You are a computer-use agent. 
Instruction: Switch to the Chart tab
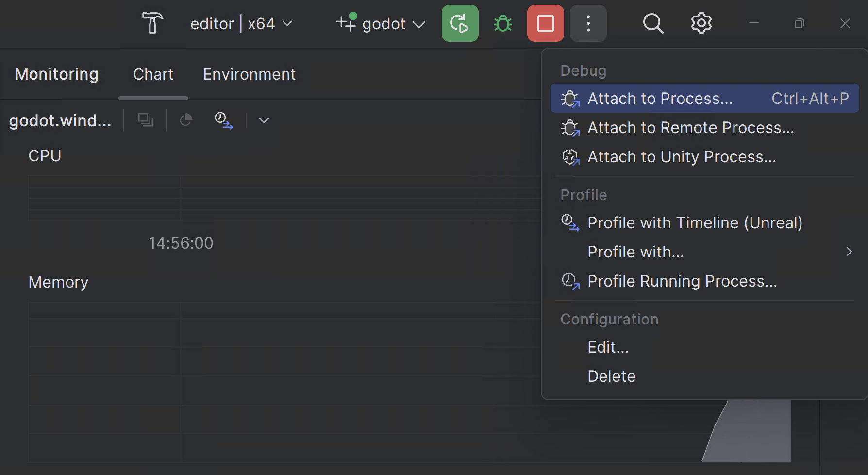[x=153, y=74]
